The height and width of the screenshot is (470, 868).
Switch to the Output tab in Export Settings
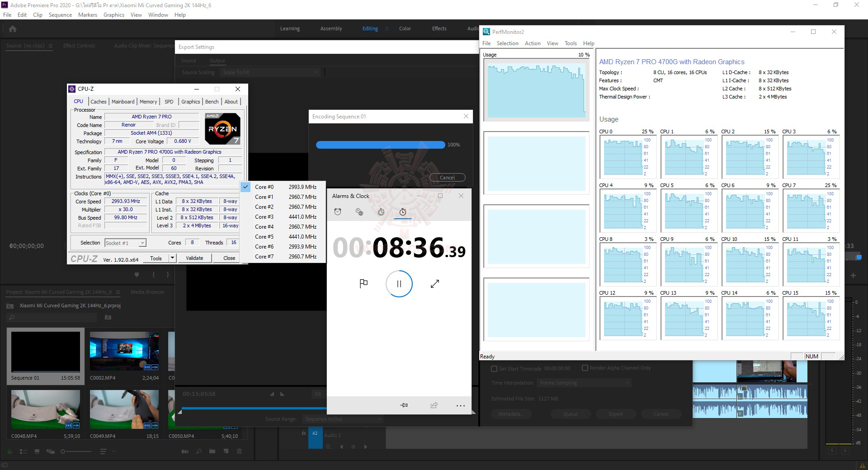coord(217,61)
